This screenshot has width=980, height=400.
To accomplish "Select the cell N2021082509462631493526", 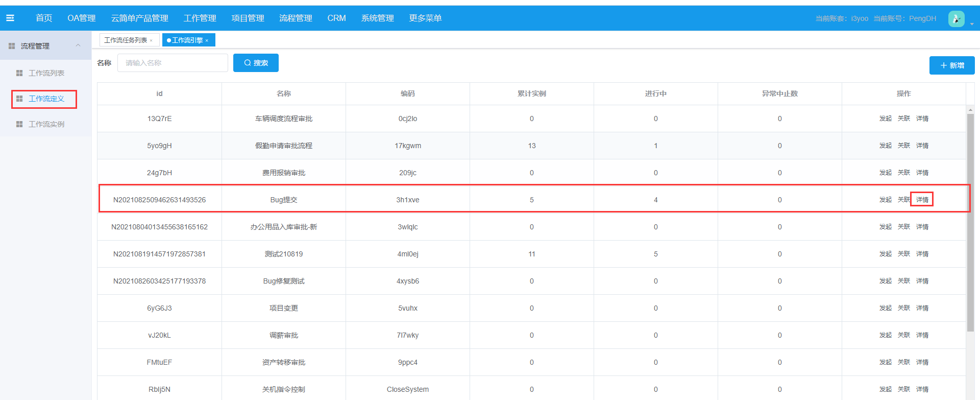I will tap(159, 200).
